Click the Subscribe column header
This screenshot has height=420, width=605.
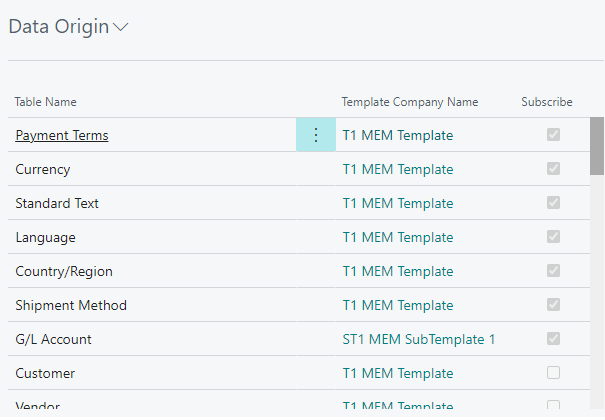point(546,102)
